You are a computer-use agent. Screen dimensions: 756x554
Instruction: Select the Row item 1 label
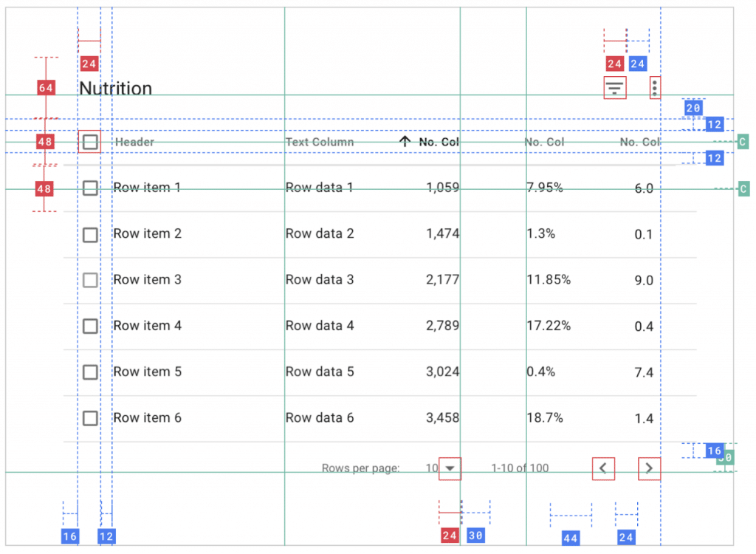[147, 187]
